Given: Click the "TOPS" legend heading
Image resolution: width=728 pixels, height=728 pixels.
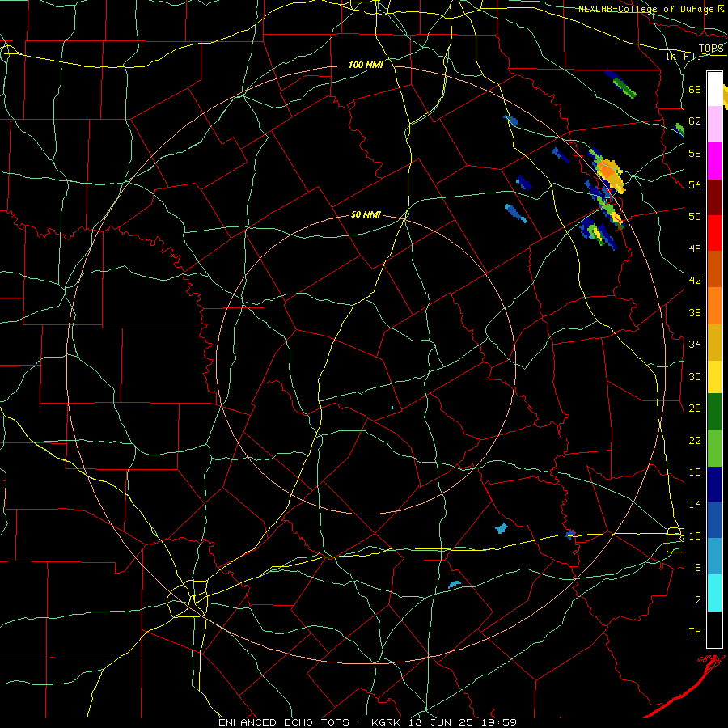Looking at the screenshot, I should [711, 49].
